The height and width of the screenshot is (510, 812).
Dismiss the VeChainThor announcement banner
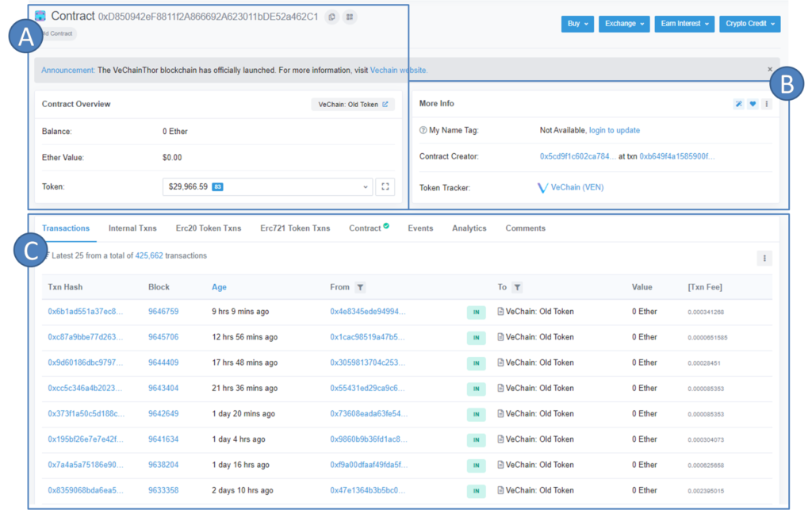[770, 70]
